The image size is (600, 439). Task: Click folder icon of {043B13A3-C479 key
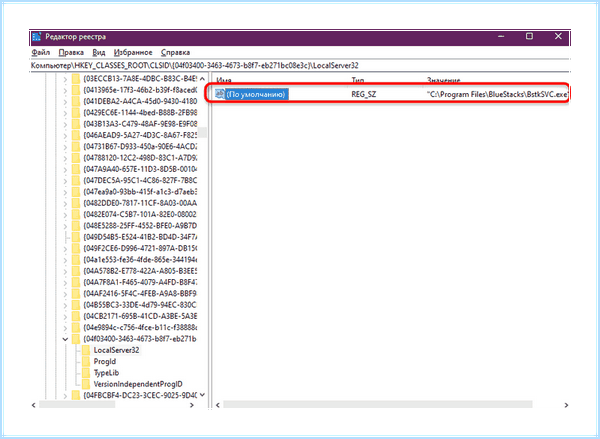[x=76, y=124]
